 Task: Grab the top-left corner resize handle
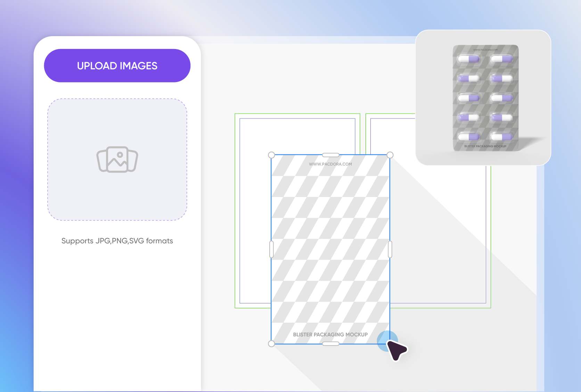(271, 155)
